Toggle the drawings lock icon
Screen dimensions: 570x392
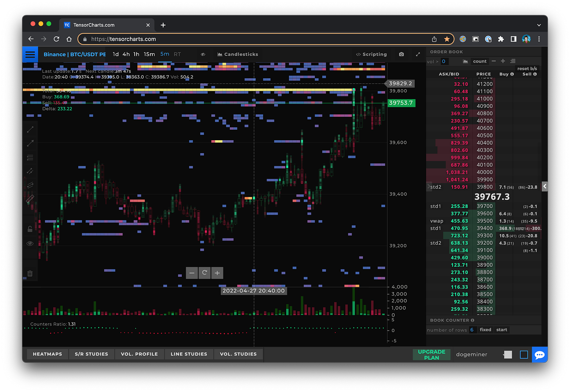[x=30, y=229]
